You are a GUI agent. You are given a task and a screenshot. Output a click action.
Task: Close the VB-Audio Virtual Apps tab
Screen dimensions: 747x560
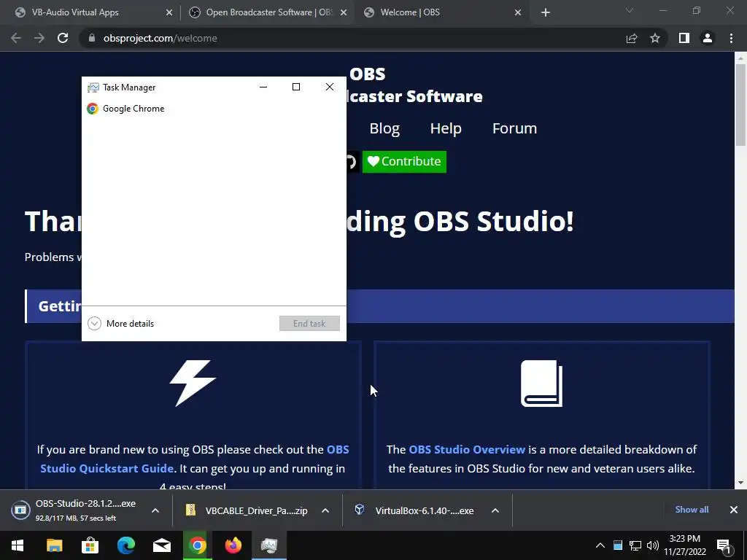pos(169,12)
